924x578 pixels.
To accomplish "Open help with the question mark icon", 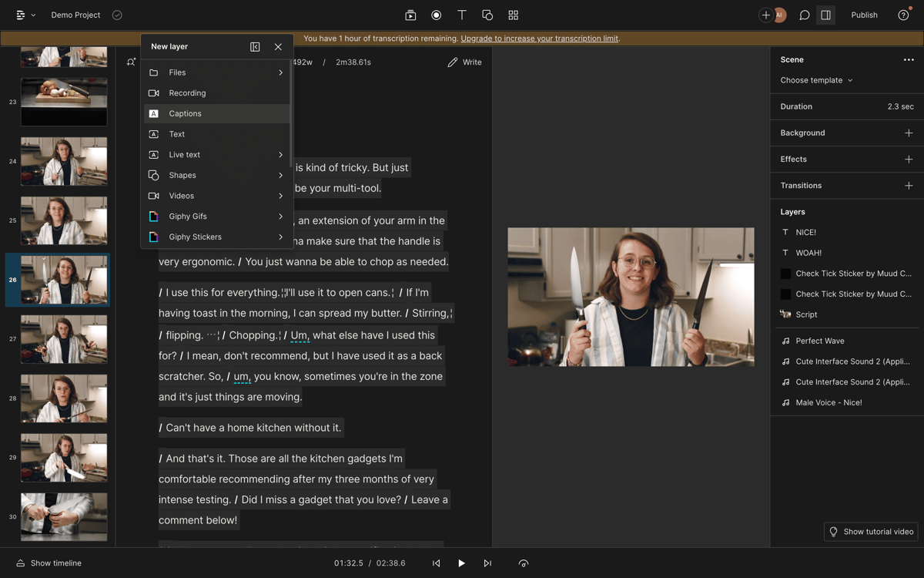I will (x=904, y=15).
